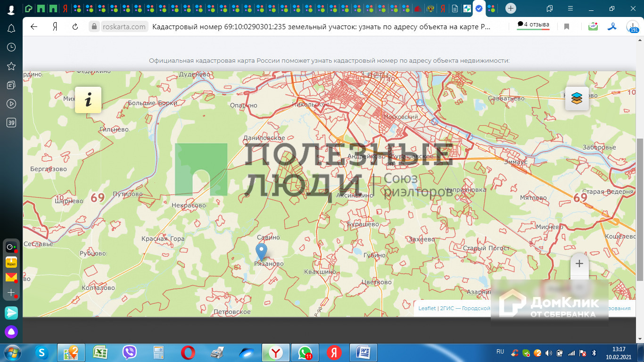Click the 'Некрасово' label on map
The image size is (644, 362).
click(x=189, y=206)
